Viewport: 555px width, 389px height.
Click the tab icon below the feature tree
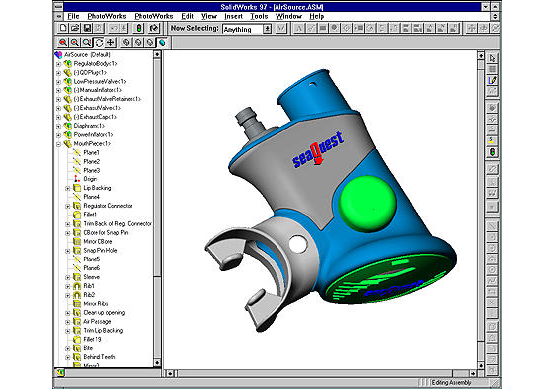coord(61,372)
